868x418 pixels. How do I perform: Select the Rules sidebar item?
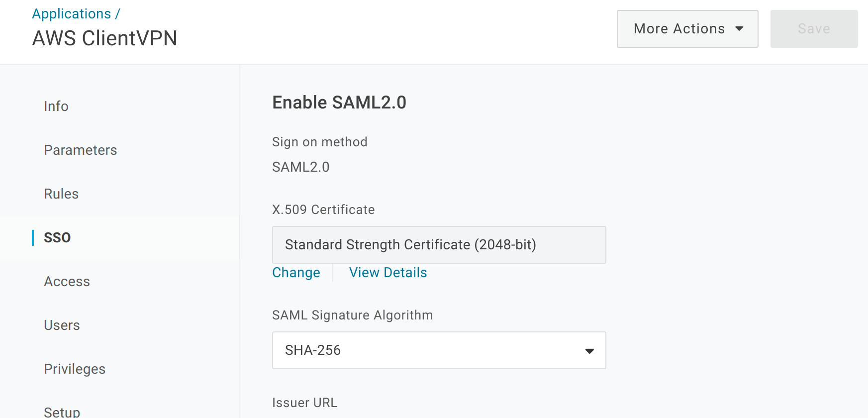pos(61,194)
